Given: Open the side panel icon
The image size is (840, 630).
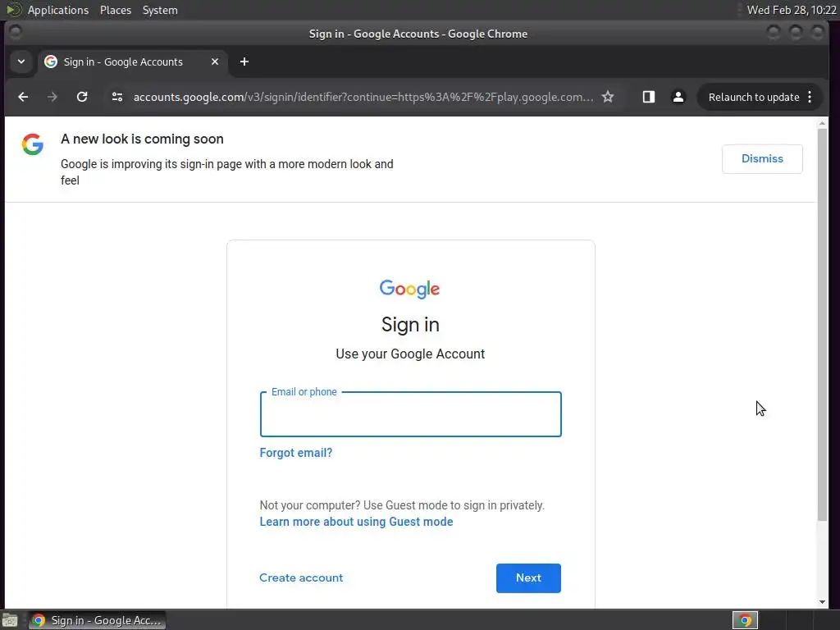Looking at the screenshot, I should click(x=648, y=97).
